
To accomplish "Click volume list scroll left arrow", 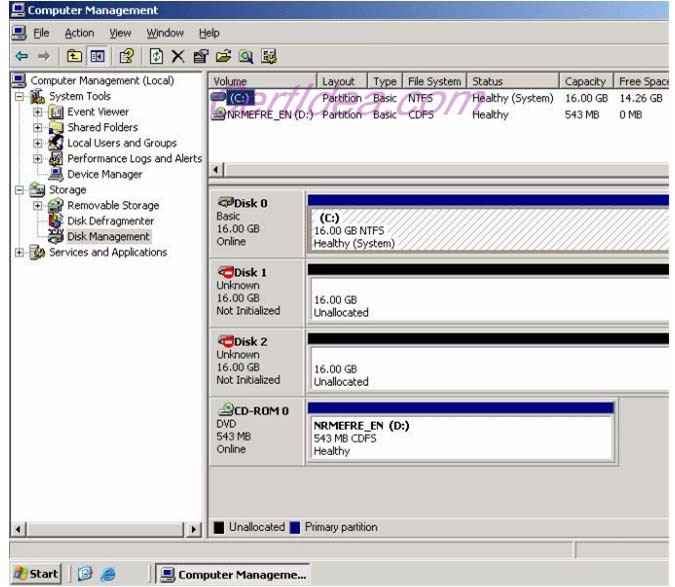I will coord(216,170).
